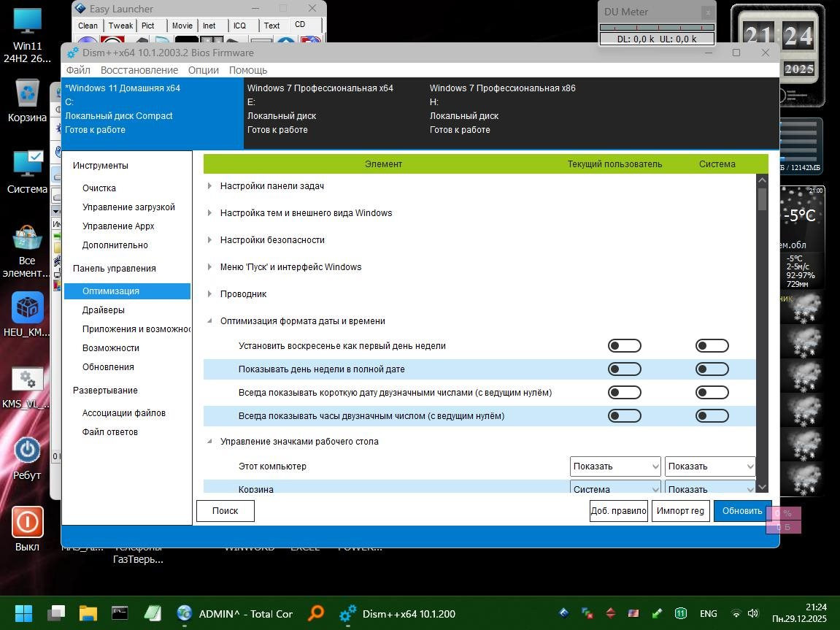This screenshot has height=630, width=840.
Task: Expand Настройки безопасности section
Action: point(209,240)
